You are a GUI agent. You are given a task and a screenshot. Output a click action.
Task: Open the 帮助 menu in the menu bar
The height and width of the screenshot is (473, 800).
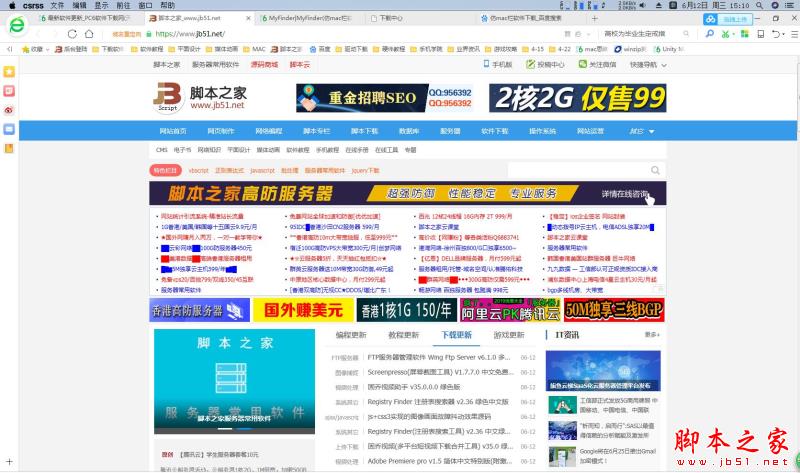(x=167, y=5)
